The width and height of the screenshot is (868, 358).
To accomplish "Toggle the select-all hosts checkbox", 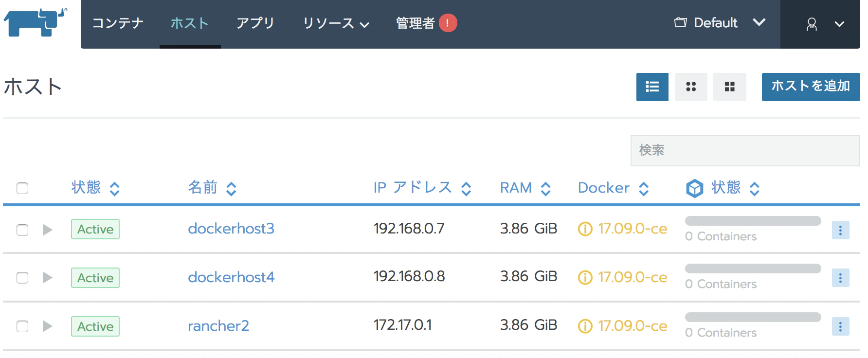I will point(22,188).
